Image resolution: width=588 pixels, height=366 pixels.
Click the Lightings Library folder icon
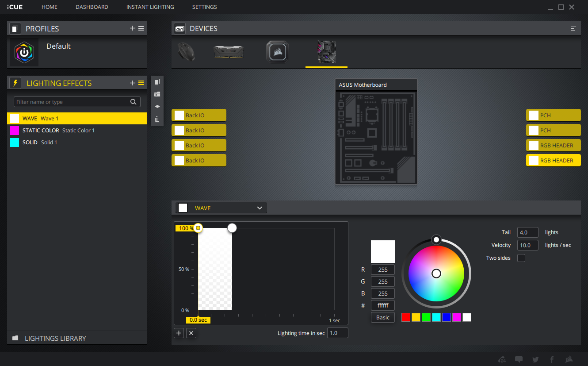point(15,338)
